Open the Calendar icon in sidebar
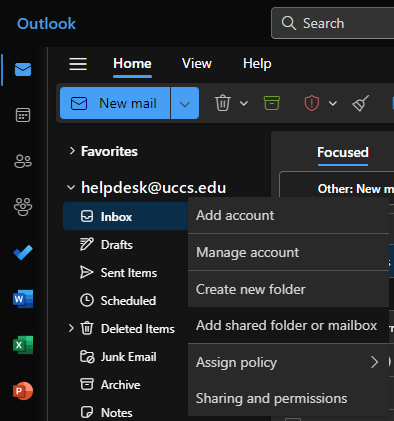The image size is (394, 421). click(23, 115)
